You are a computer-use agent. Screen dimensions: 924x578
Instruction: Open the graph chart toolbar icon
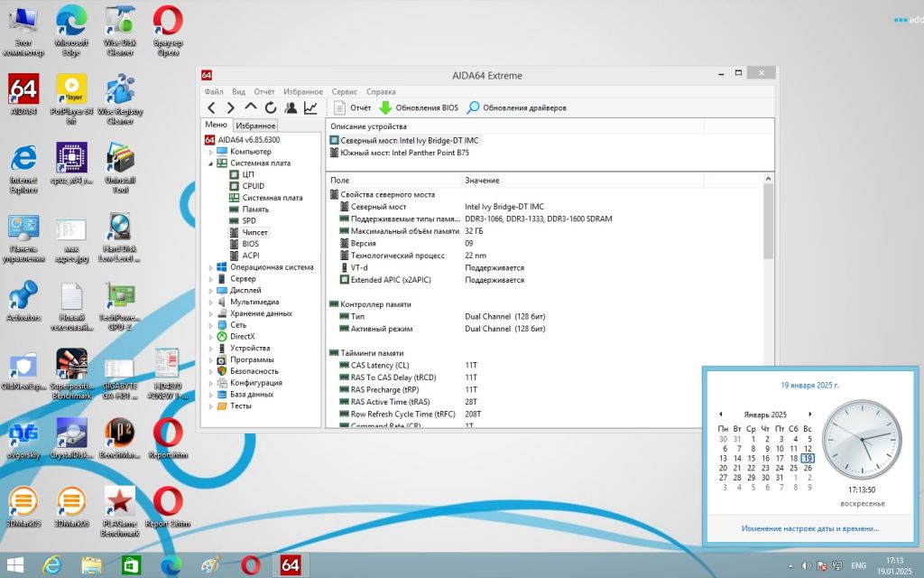click(x=310, y=108)
